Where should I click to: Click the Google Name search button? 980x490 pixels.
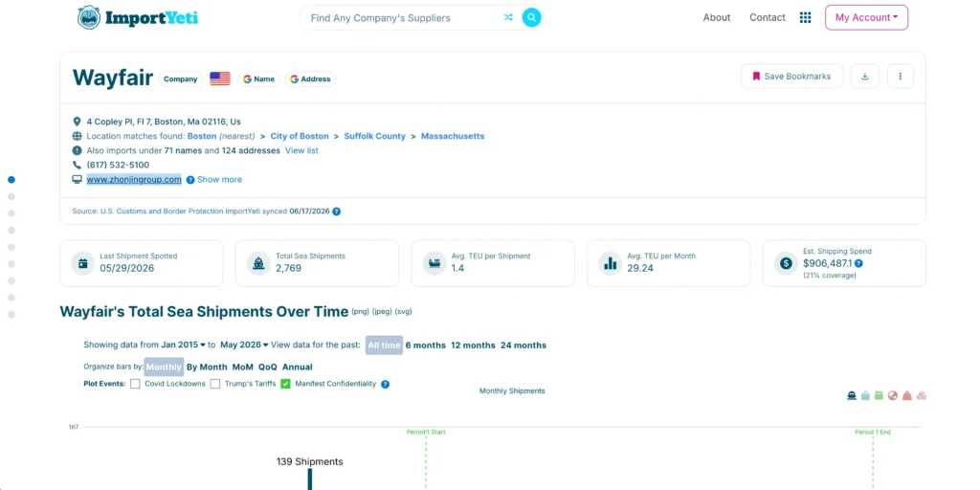(x=258, y=79)
